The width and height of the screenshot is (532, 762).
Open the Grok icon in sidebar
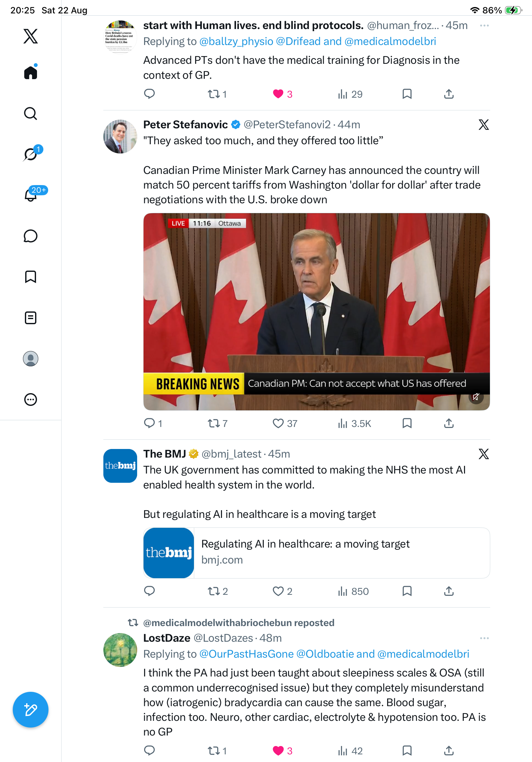31,154
